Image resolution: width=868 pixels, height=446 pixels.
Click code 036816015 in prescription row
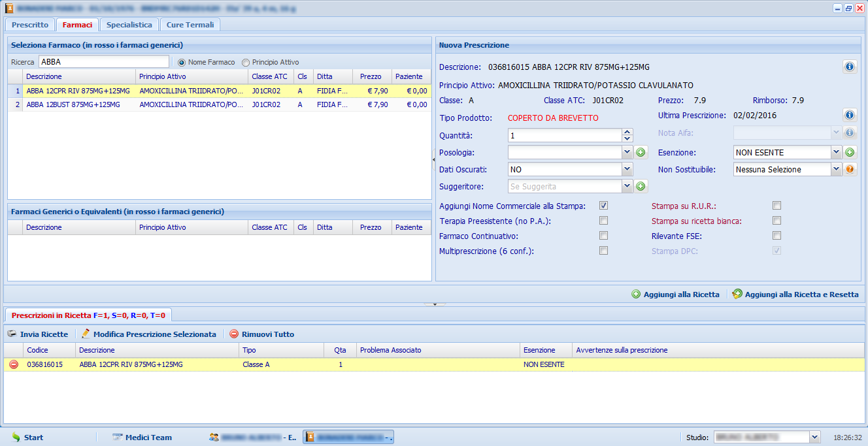[44, 364]
